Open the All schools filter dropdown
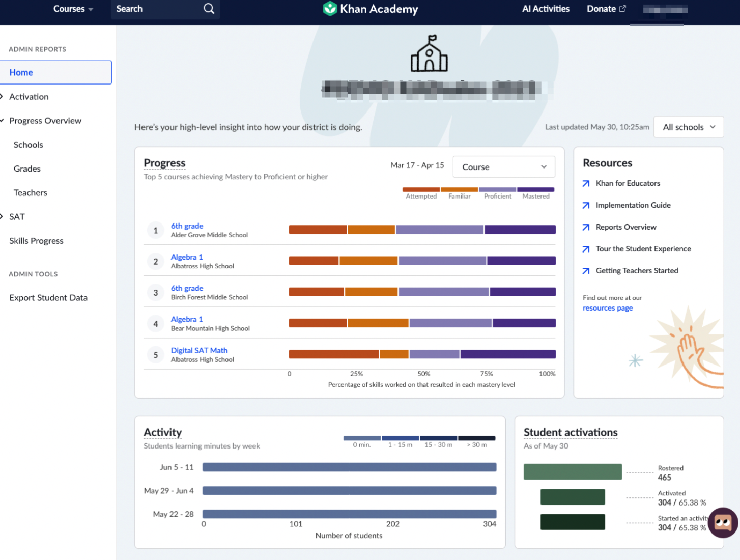Screen dimensions: 740x560 689,127
